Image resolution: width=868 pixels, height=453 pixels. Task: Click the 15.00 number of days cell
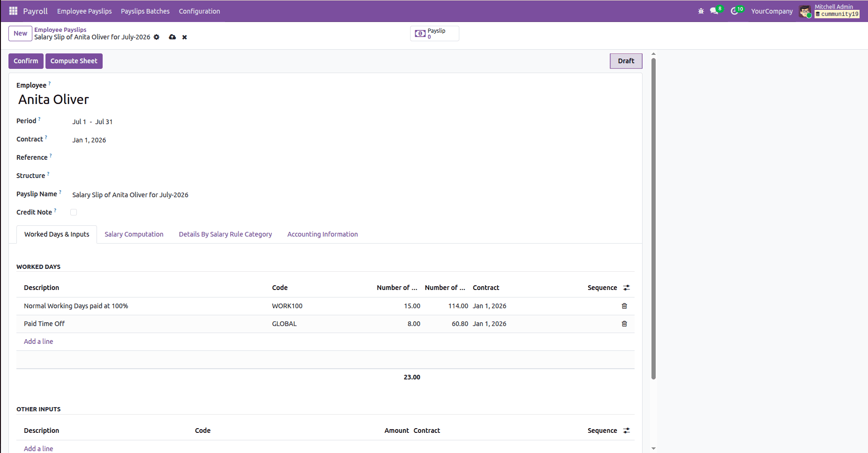click(x=412, y=306)
